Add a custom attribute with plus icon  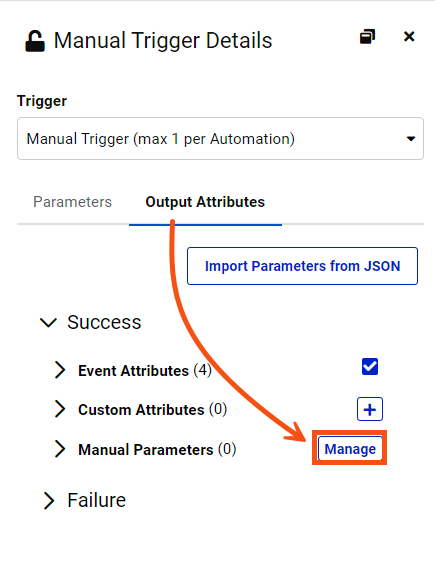[x=370, y=409]
